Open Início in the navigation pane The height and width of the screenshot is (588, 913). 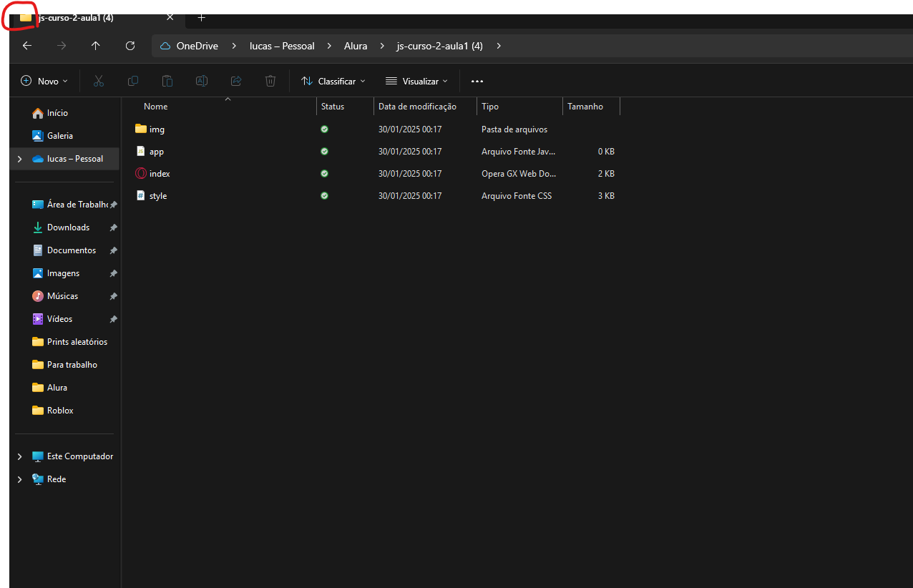pyautogui.click(x=57, y=113)
